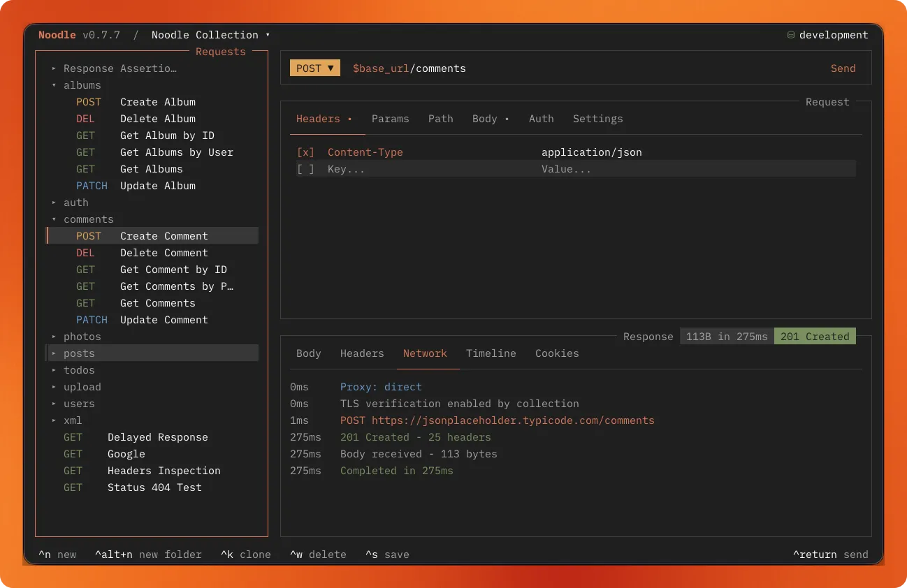Click the Noodle v0.7.7 title
Viewport: 907px width, 588px height.
click(80, 35)
